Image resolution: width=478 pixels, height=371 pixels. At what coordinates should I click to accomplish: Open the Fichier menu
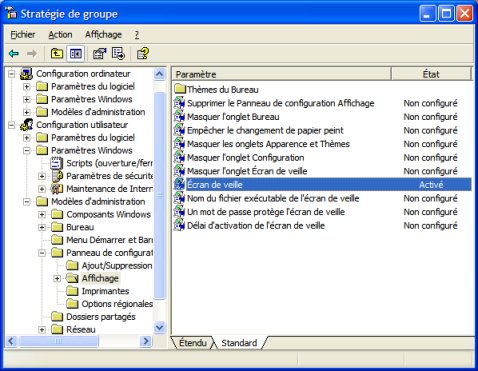point(23,34)
